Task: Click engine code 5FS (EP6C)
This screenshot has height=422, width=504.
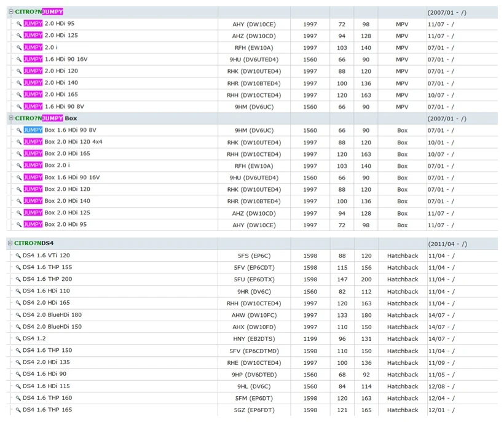Action: pos(254,256)
